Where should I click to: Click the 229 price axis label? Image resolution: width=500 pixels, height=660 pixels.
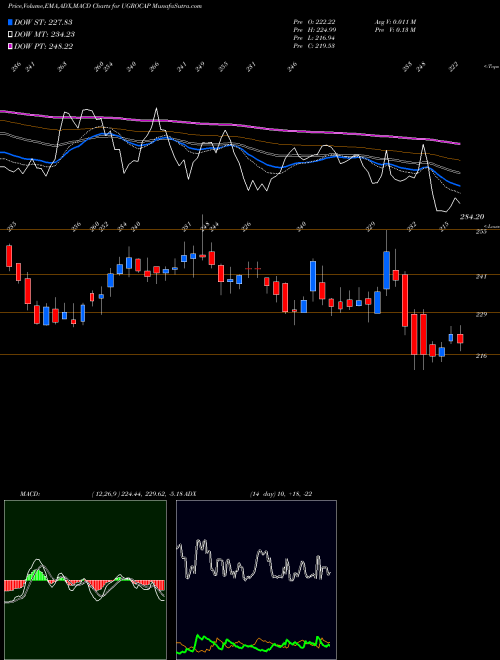point(481,314)
